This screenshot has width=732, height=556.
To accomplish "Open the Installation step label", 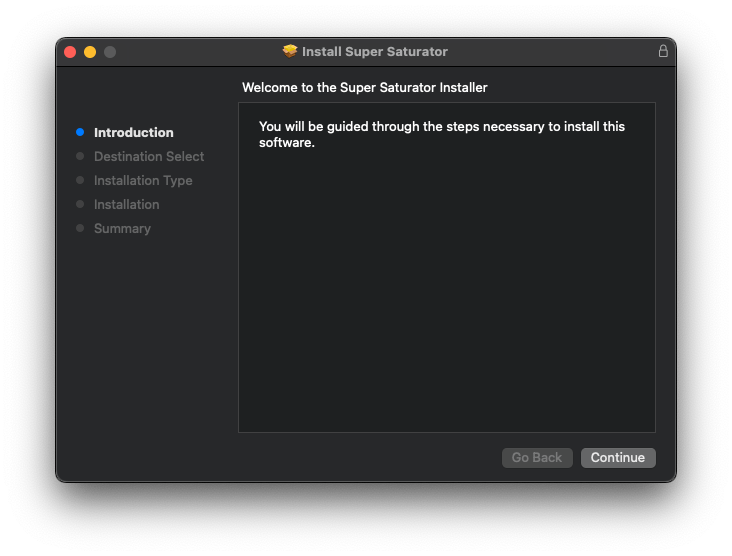I will (x=126, y=204).
